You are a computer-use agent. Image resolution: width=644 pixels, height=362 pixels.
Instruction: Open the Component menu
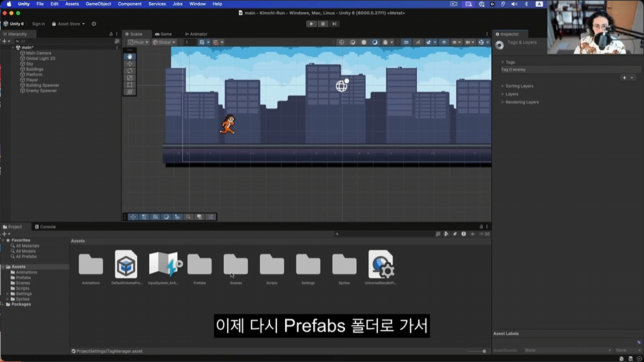[130, 3]
